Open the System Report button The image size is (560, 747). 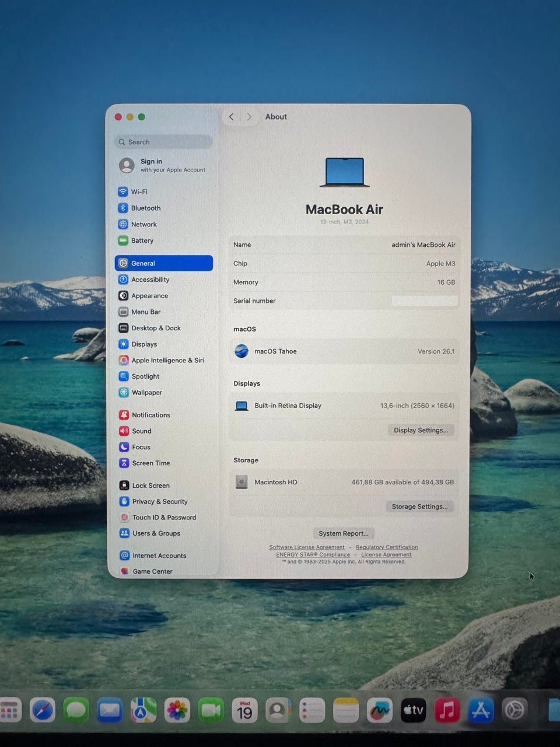tap(344, 533)
